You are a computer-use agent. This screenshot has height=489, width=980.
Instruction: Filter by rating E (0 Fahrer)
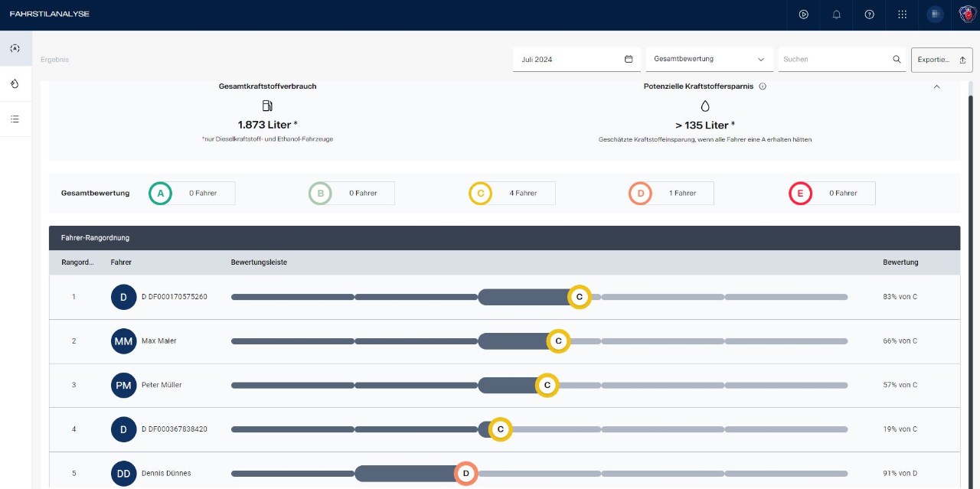pos(831,194)
